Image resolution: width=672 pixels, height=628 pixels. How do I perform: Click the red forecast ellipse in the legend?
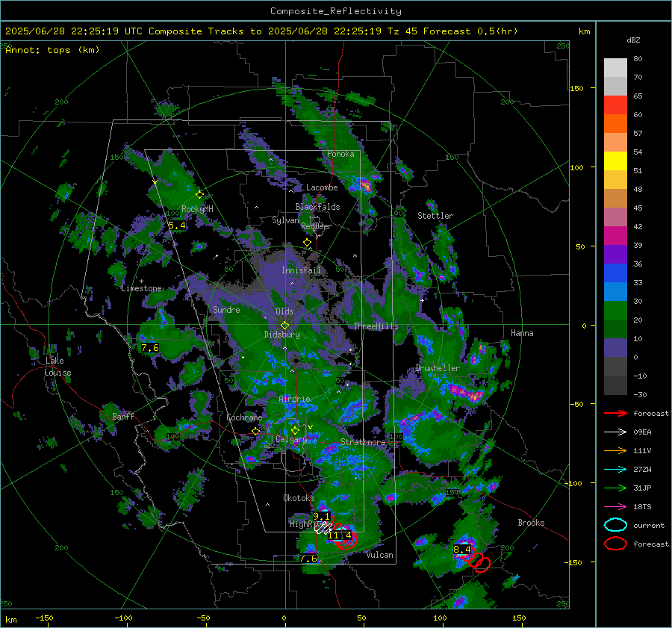[x=615, y=544]
